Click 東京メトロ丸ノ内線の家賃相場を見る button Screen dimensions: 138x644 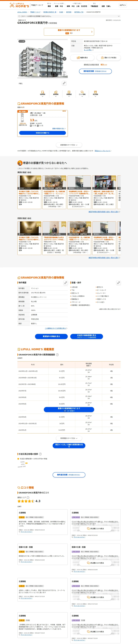[69, 446]
